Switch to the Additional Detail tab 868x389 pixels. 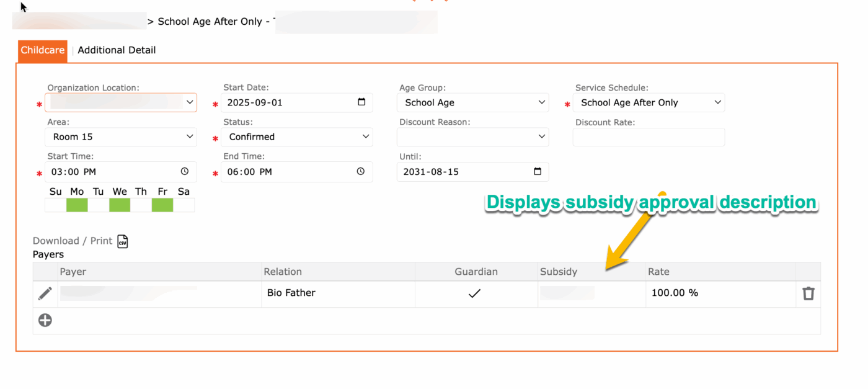pos(117,50)
